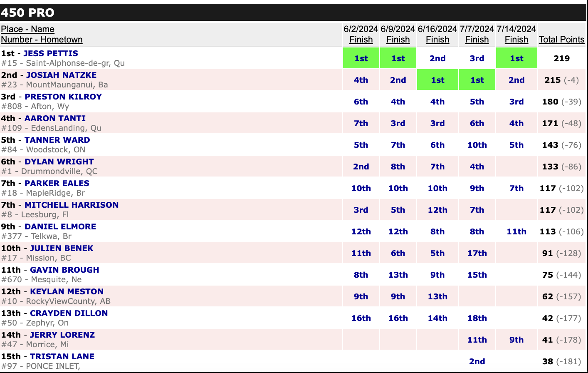Open the 6/9/2024 Finish column header
The width and height of the screenshot is (588, 373).
pyautogui.click(x=398, y=40)
